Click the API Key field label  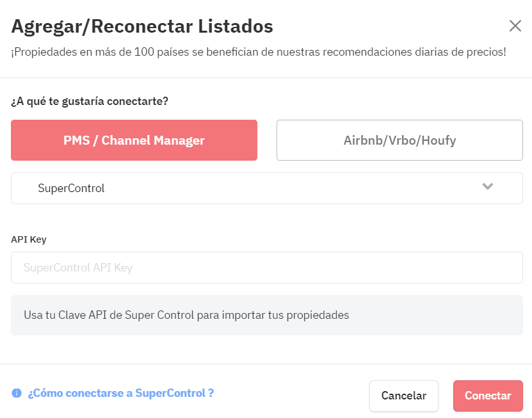29,239
